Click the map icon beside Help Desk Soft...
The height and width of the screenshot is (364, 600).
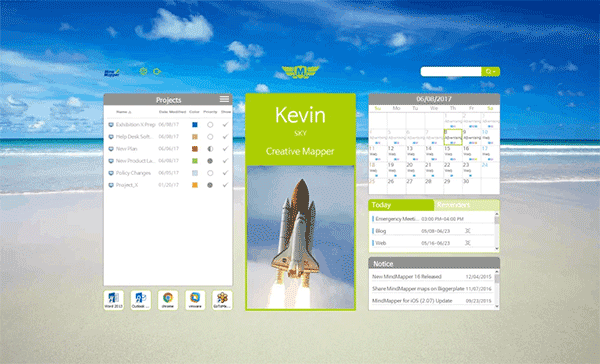pos(111,137)
